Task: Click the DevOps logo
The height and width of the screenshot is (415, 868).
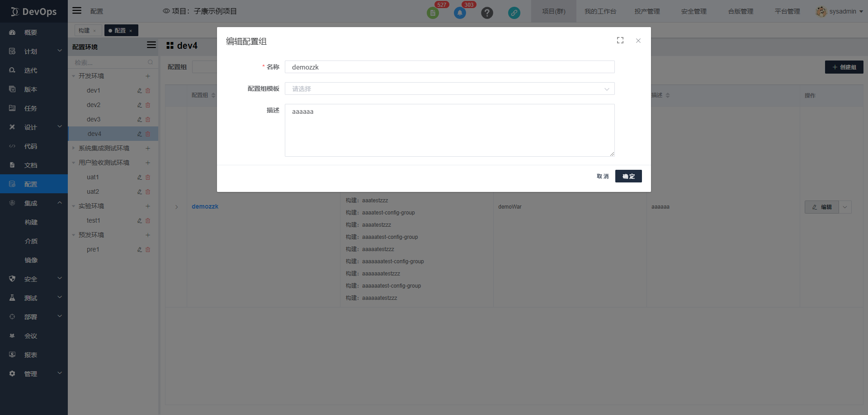Action: click(x=34, y=11)
